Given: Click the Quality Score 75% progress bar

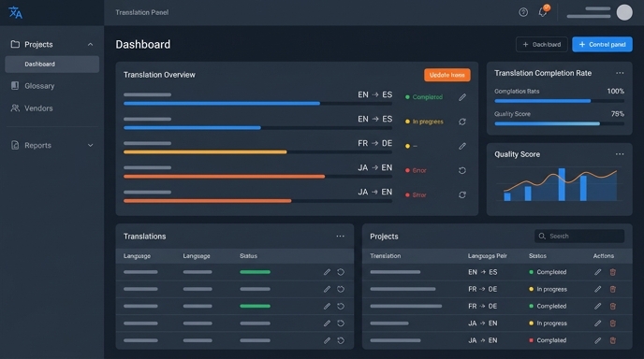Looking at the screenshot, I should (x=559, y=123).
